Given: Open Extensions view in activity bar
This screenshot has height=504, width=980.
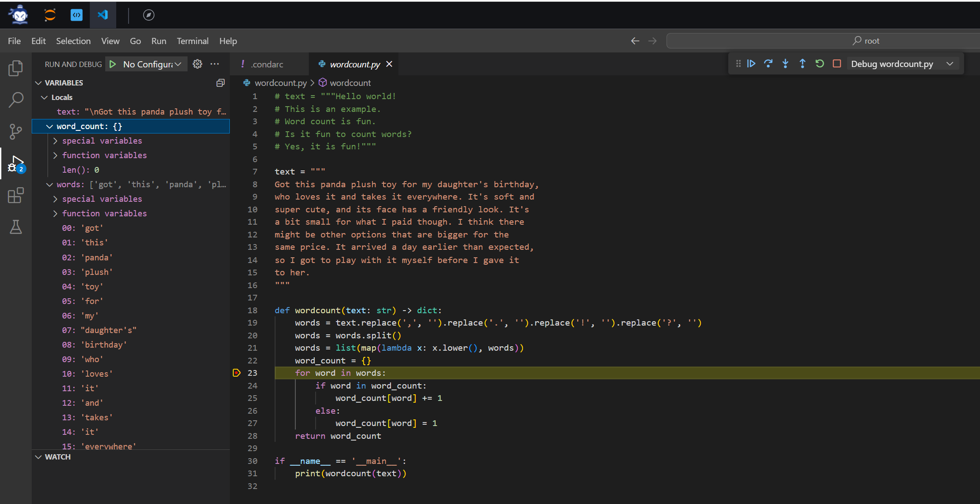Looking at the screenshot, I should (16, 195).
